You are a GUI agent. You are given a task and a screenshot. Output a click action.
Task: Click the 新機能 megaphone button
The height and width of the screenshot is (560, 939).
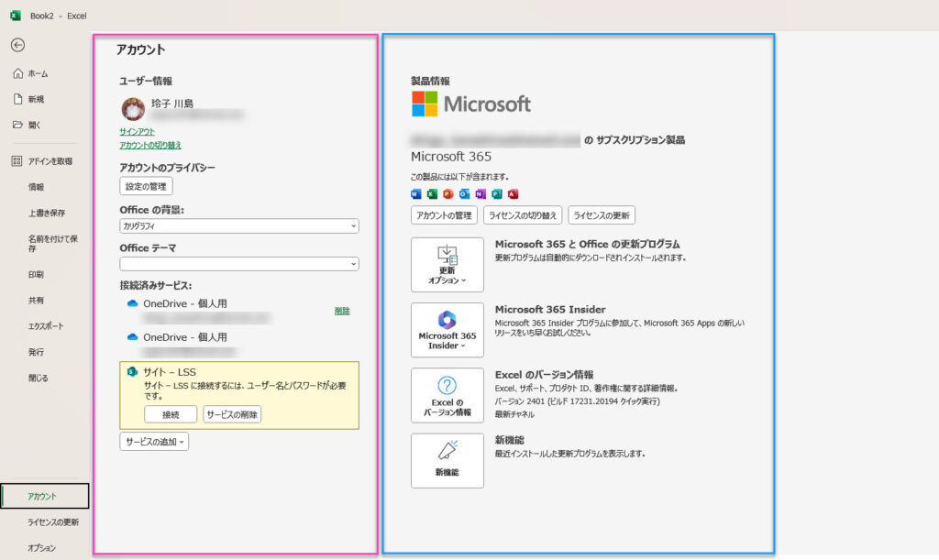click(x=447, y=460)
